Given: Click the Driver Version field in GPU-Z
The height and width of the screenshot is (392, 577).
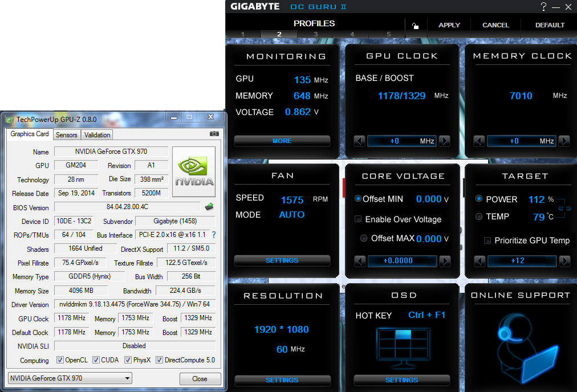Looking at the screenshot, I should (x=135, y=304).
